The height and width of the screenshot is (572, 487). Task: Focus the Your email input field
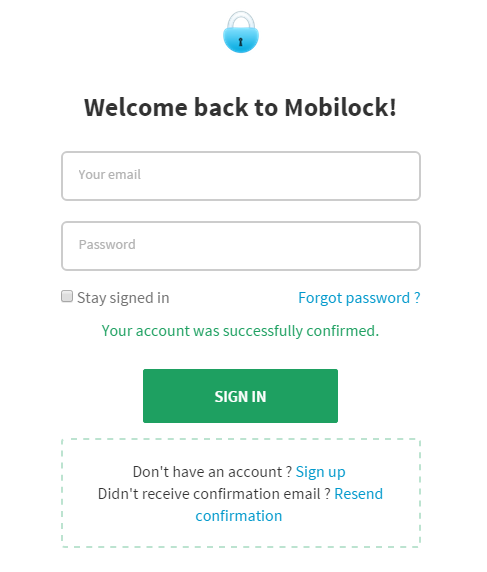tap(241, 176)
